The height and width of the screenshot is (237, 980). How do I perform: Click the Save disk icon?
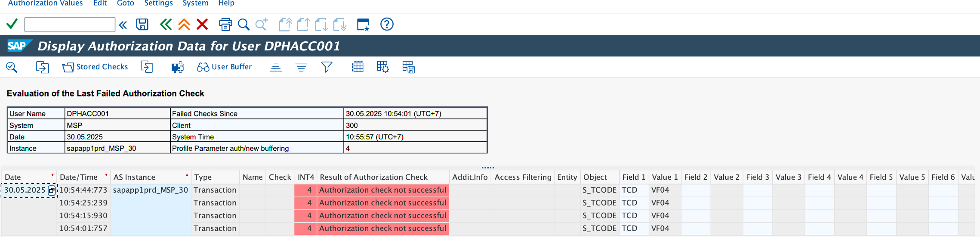142,25
